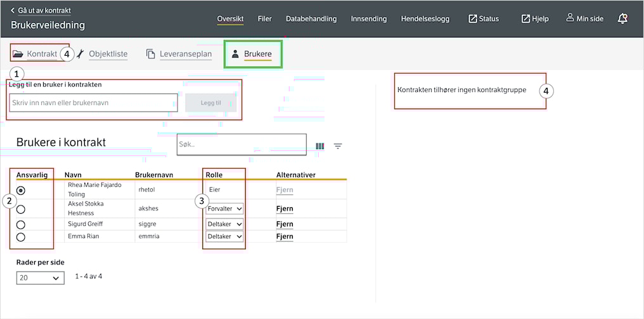
Task: Click the Leveranseplan copy icon
Action: (x=151, y=54)
